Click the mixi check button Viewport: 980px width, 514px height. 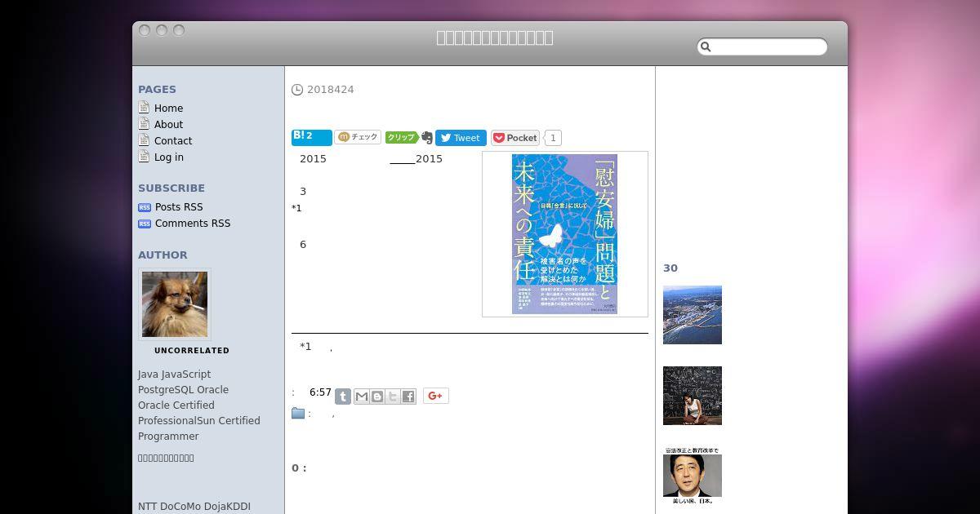point(358,137)
